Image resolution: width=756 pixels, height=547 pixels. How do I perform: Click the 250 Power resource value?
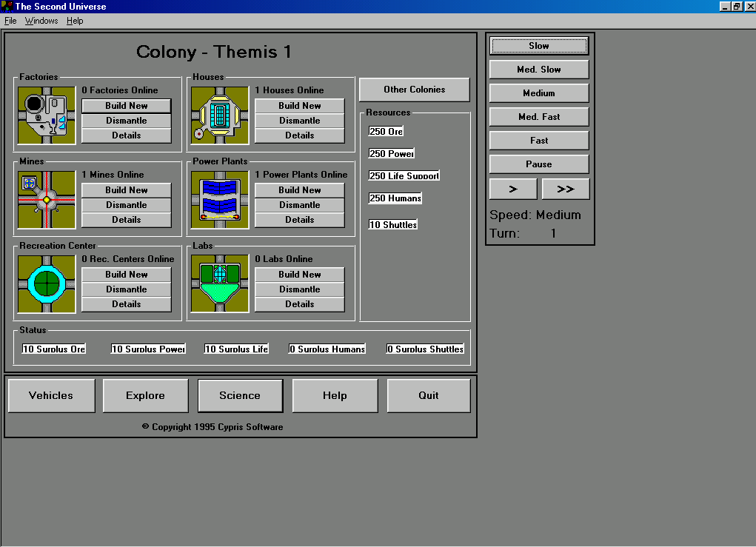click(x=392, y=154)
